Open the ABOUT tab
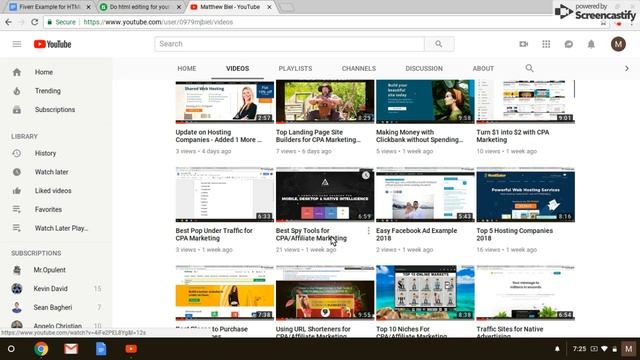Viewport: 640px width, 360px height. [x=483, y=69]
